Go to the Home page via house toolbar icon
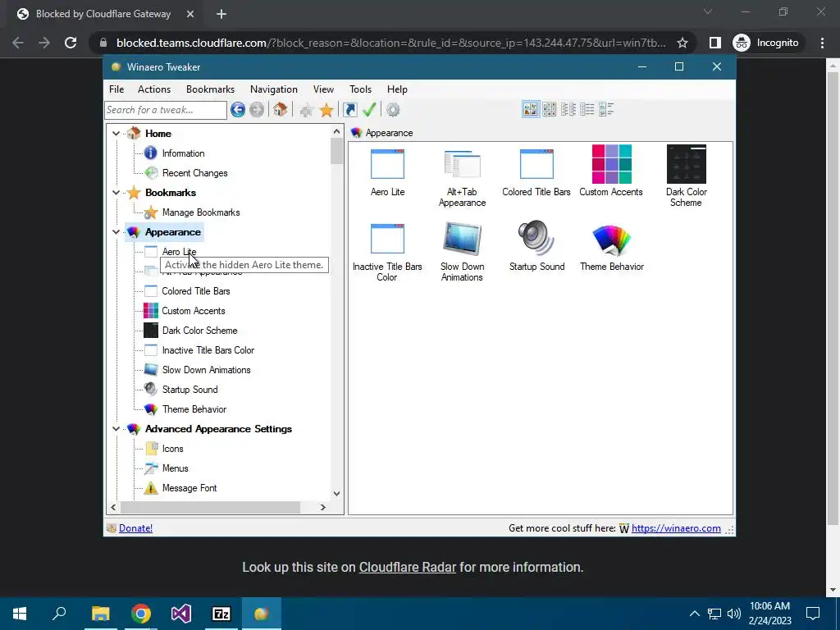Image resolution: width=840 pixels, height=630 pixels. point(281,110)
